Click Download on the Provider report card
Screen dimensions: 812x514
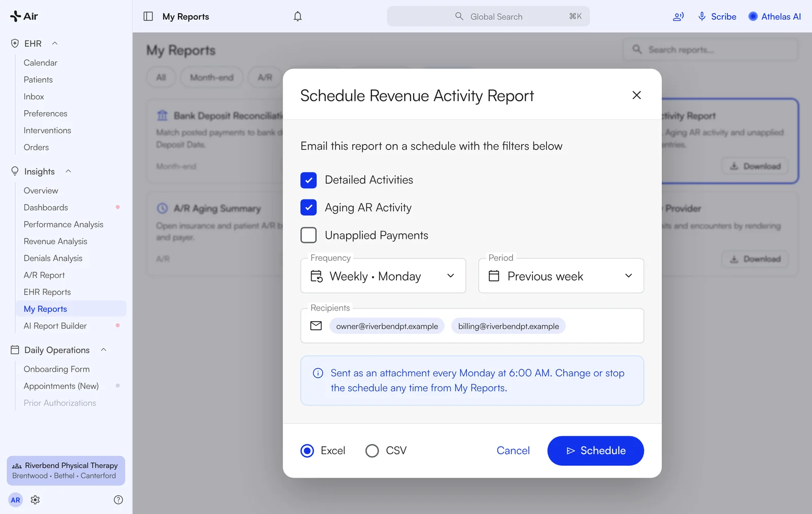click(x=755, y=259)
